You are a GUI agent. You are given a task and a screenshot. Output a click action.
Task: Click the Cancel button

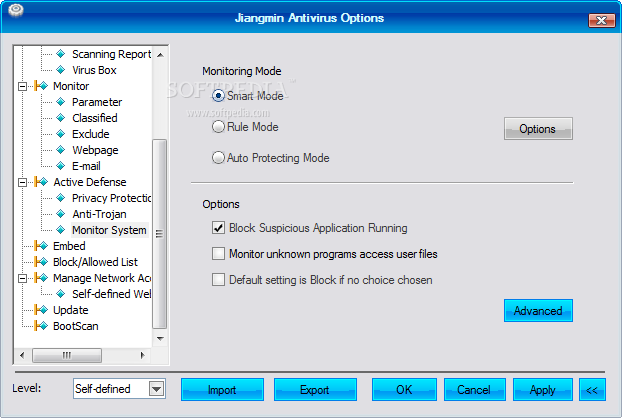click(x=474, y=389)
